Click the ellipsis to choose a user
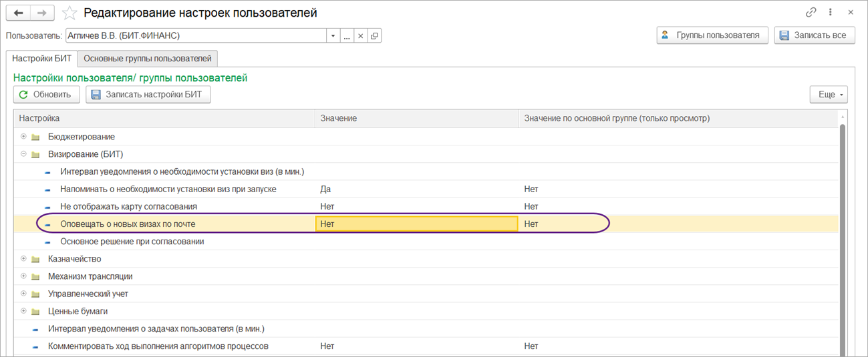 point(347,36)
